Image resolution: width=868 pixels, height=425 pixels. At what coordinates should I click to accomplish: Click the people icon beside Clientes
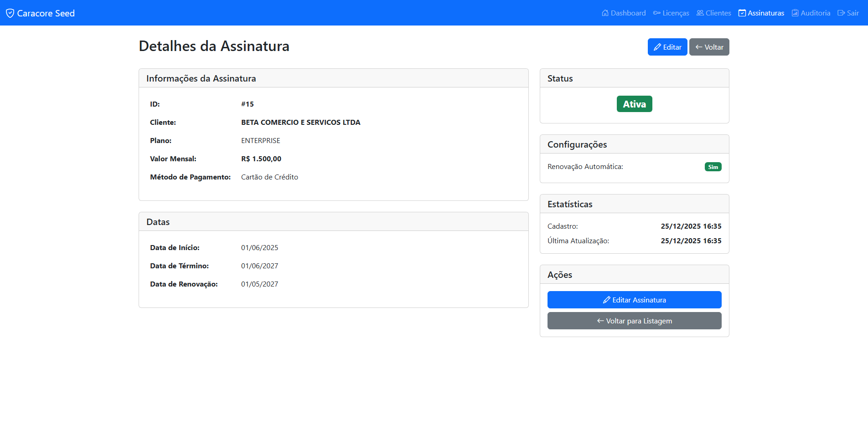point(700,13)
